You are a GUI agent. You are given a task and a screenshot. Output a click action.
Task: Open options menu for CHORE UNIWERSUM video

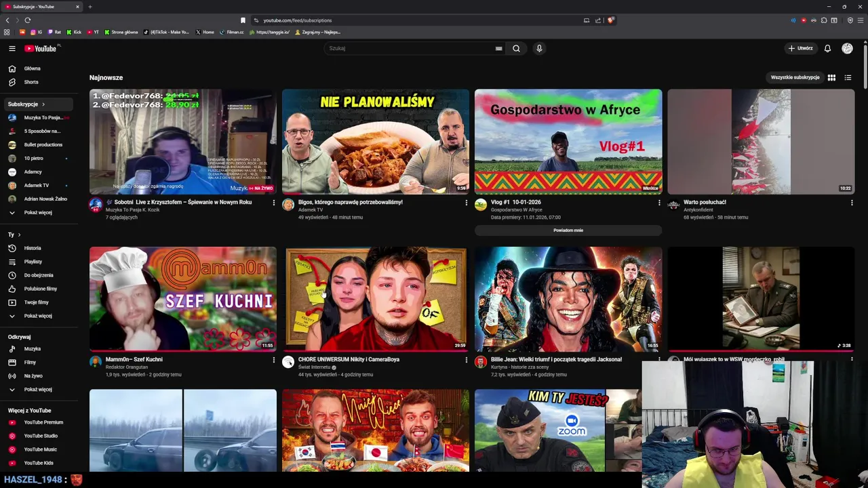[x=466, y=360]
